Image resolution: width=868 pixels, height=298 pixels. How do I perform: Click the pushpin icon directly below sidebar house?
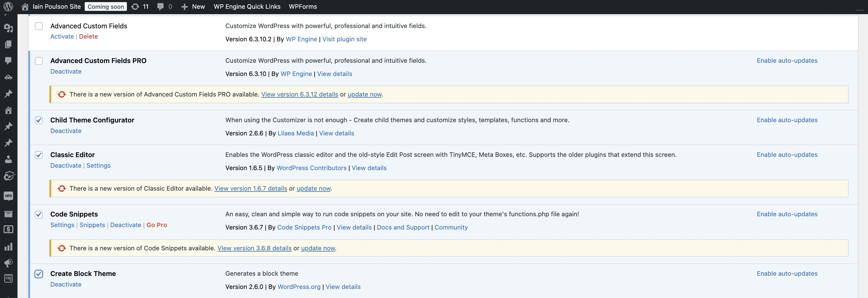click(x=8, y=126)
